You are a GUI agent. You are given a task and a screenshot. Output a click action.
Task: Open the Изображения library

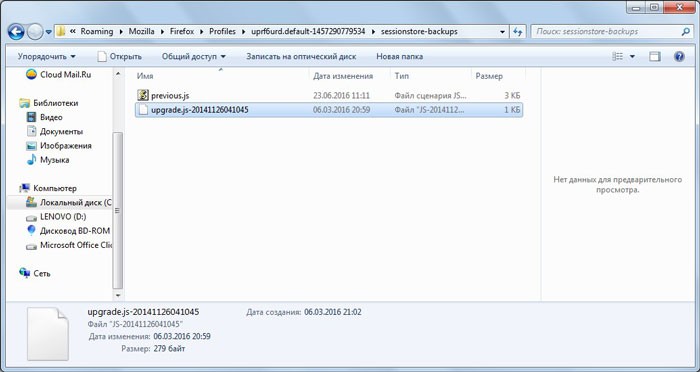coord(59,146)
